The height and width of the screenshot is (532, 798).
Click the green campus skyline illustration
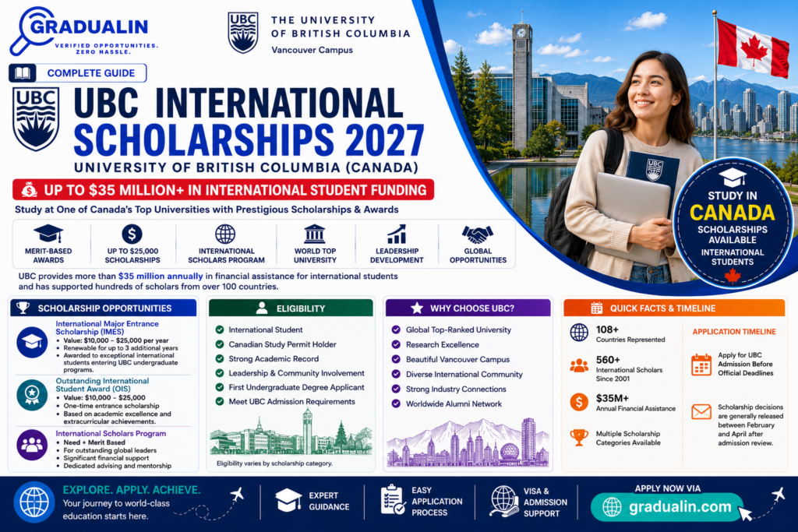click(x=291, y=433)
